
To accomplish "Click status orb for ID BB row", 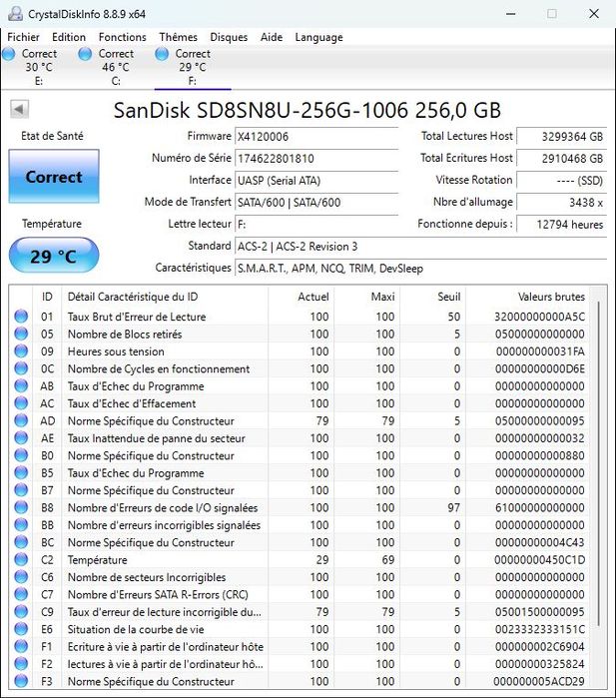I will [x=21, y=524].
